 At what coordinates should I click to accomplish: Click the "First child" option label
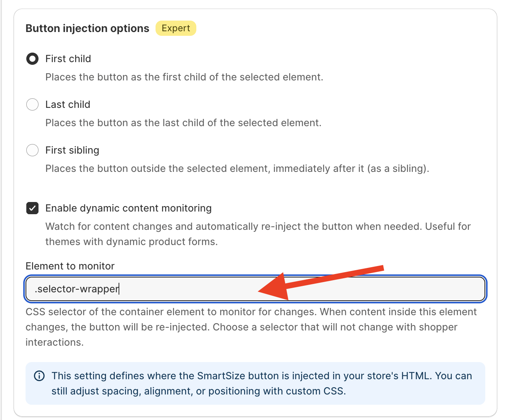[x=68, y=59]
